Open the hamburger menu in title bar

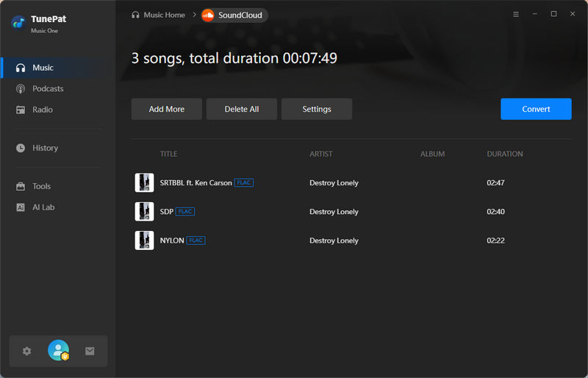[516, 14]
